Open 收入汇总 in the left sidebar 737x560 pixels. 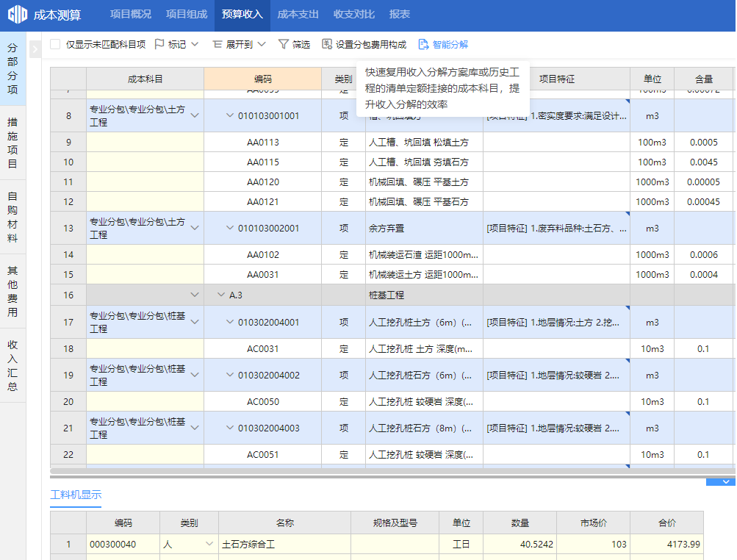point(12,365)
